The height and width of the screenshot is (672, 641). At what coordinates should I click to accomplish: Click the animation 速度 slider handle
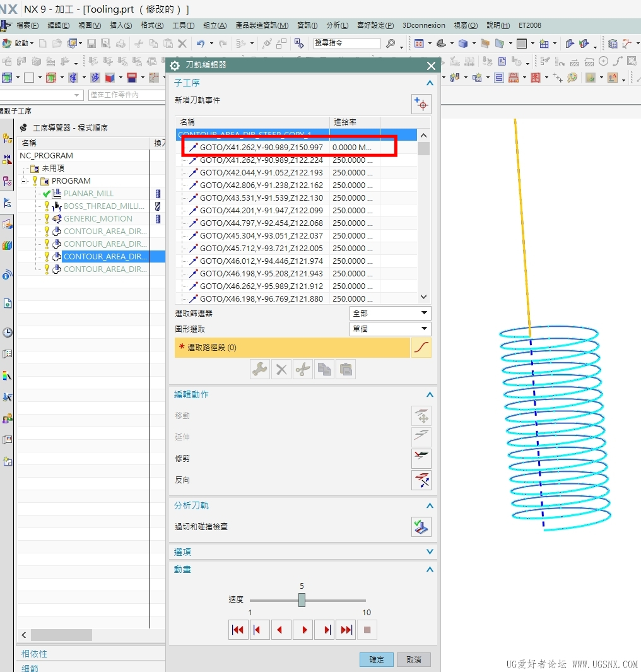pyautogui.click(x=302, y=600)
